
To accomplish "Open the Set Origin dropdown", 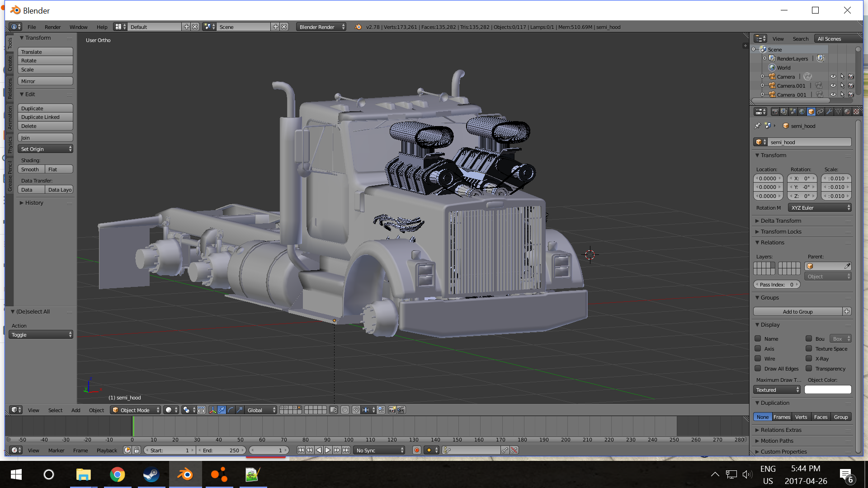I will coord(45,149).
